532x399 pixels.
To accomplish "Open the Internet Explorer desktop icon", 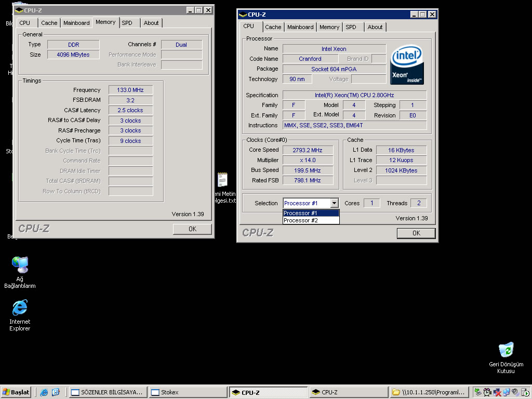I will pyautogui.click(x=20, y=315).
